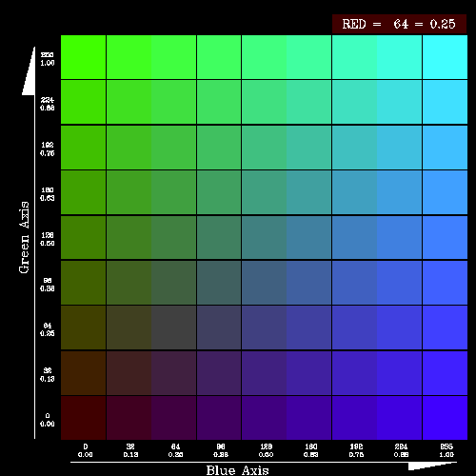Image resolution: width=476 pixels, height=476 pixels.
Task: Select the gray swatch at green 64, blue 64
Action: pos(173,327)
